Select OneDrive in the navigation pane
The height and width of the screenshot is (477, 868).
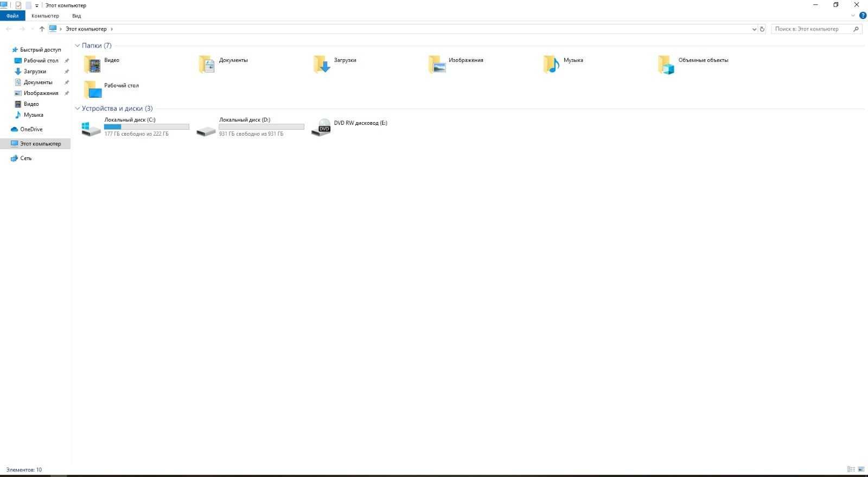[27, 129]
